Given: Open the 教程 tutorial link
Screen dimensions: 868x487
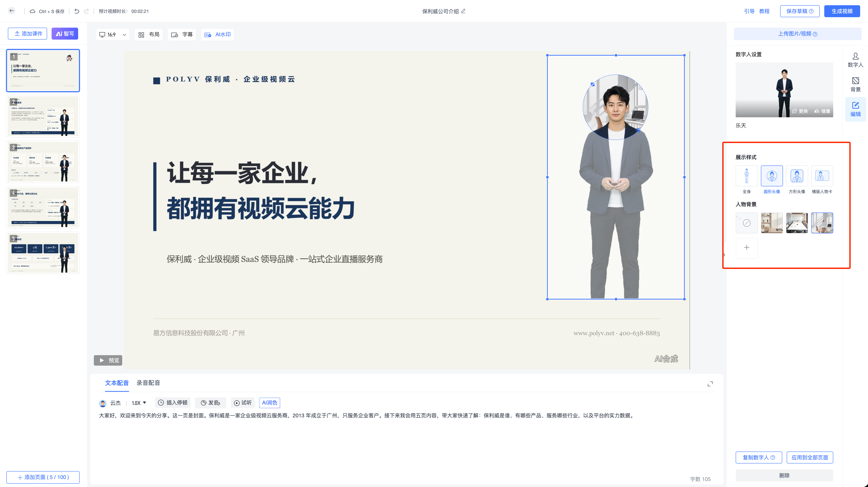Looking at the screenshot, I should click(764, 11).
